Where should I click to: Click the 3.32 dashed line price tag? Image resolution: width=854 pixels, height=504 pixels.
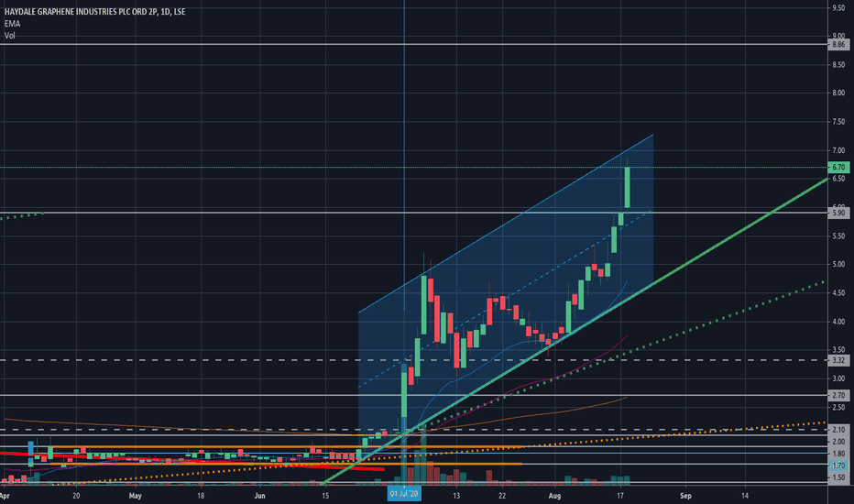tap(838, 360)
